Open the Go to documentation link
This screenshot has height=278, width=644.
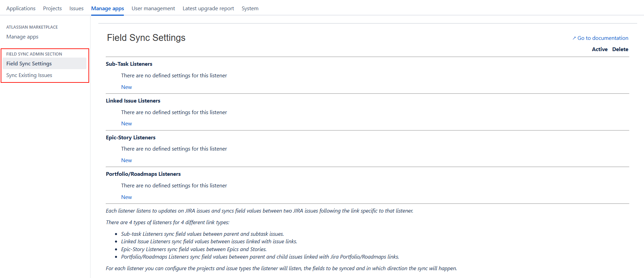click(x=602, y=38)
